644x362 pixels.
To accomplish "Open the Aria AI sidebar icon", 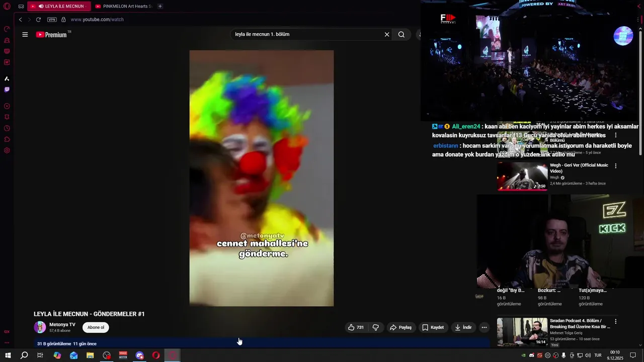I will pyautogui.click(x=7, y=79).
